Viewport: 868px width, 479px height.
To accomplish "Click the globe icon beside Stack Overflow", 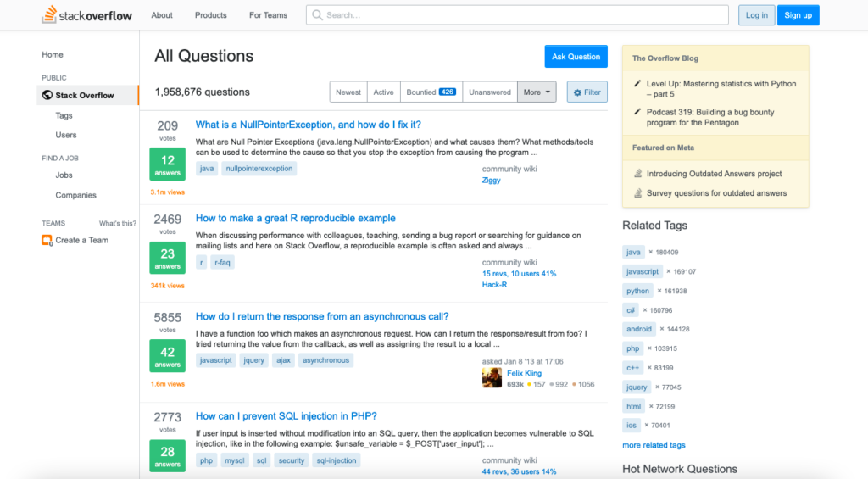I will [x=47, y=96].
